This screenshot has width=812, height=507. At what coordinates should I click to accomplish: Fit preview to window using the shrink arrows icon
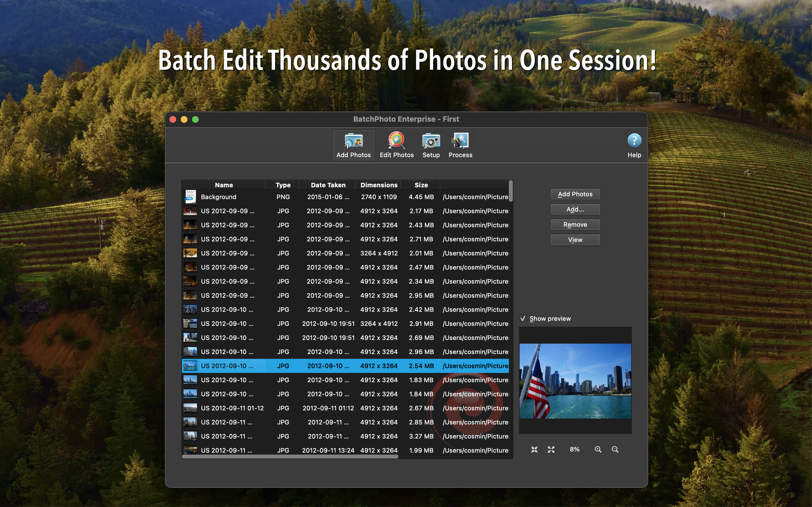click(535, 449)
